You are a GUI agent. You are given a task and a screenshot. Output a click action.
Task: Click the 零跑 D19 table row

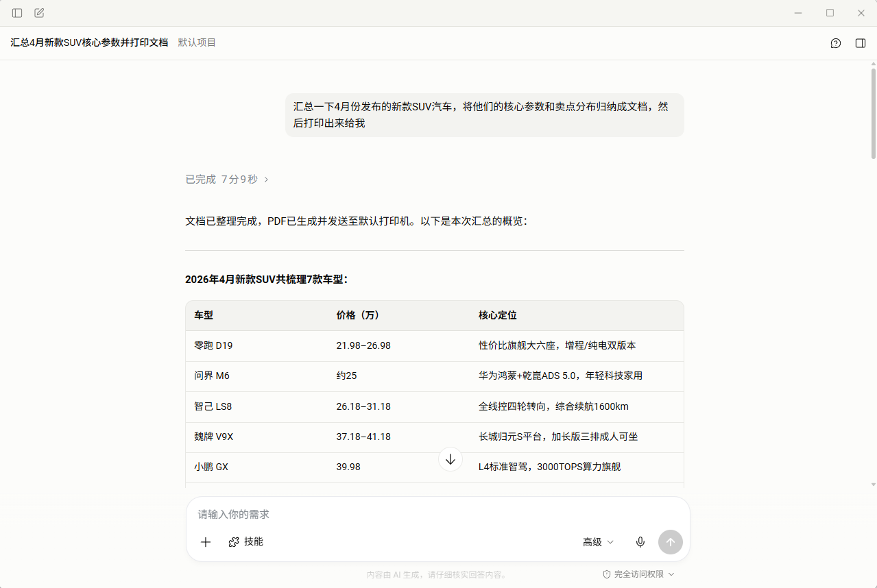pos(213,345)
